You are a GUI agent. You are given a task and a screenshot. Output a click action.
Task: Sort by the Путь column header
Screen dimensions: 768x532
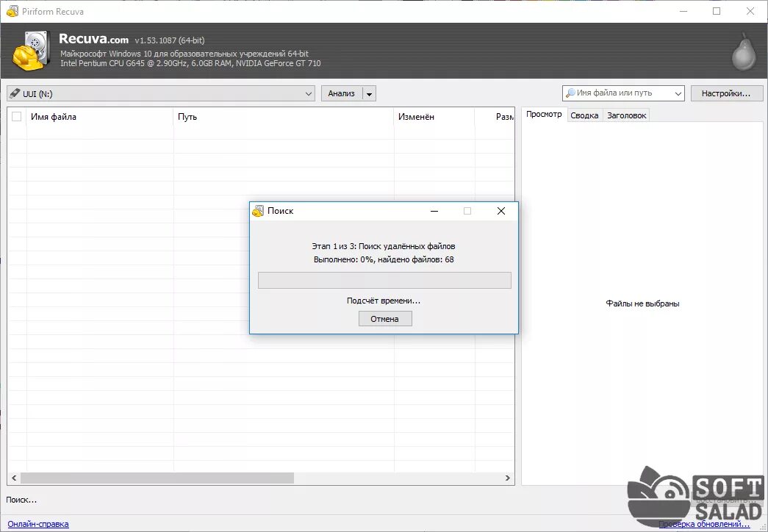pos(284,117)
